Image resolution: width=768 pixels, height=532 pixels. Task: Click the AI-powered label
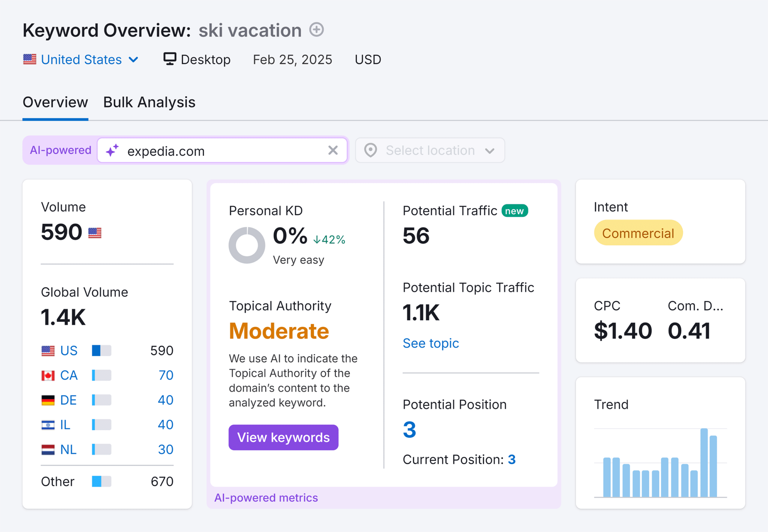pyautogui.click(x=60, y=150)
